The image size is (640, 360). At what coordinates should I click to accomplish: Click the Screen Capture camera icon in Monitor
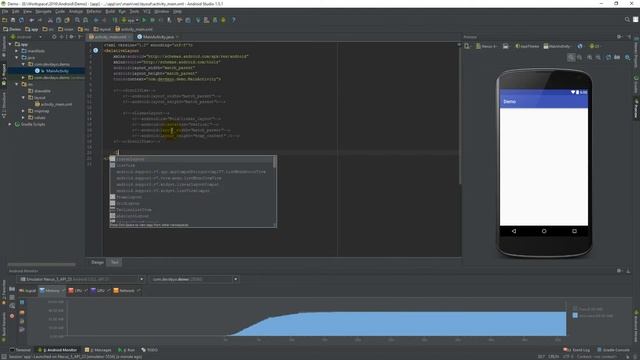coord(12,289)
